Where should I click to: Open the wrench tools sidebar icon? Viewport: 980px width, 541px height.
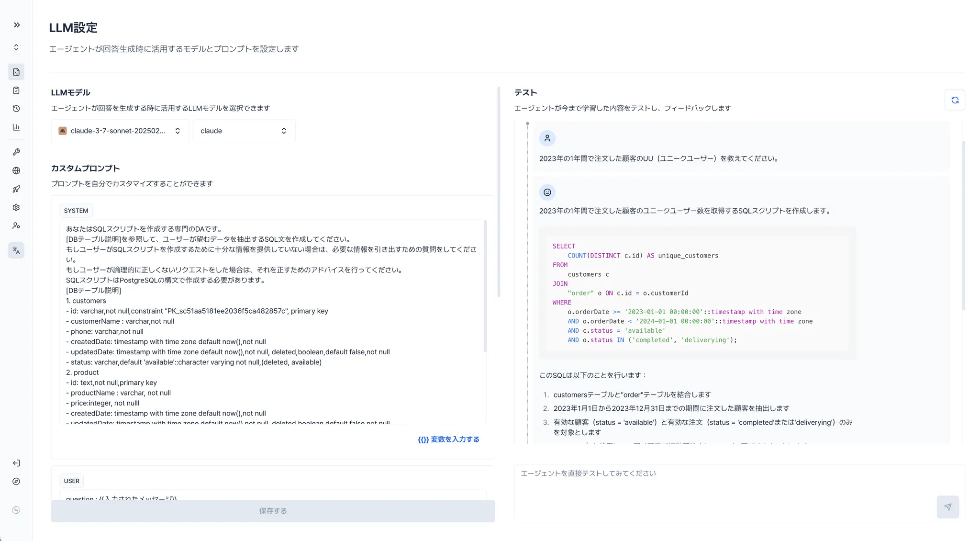coord(16,152)
